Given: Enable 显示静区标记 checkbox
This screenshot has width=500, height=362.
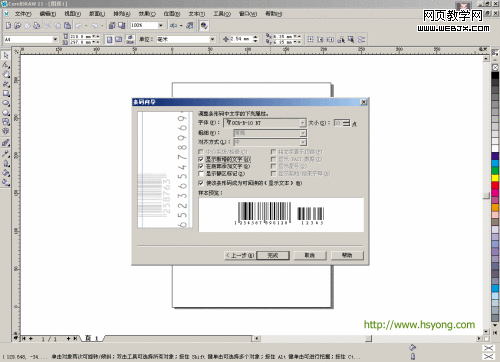Looking at the screenshot, I should pyautogui.click(x=201, y=174).
